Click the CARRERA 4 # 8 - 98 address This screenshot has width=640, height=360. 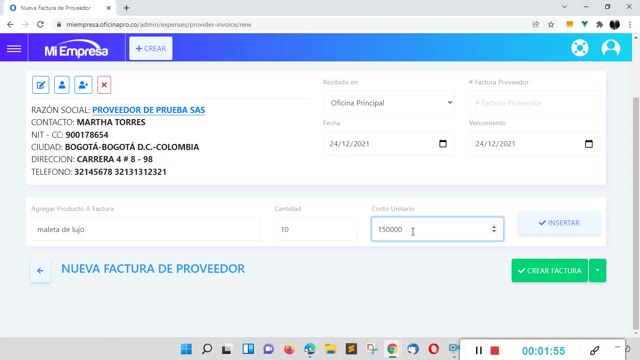(115, 159)
